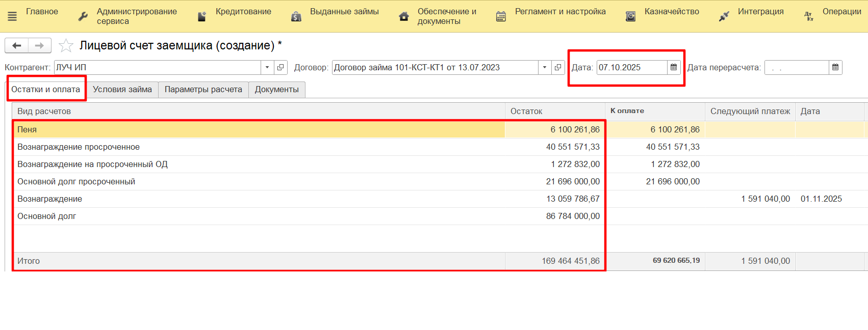This screenshot has height=330, width=868.
Task: Go back with the left arrow button
Action: (x=16, y=45)
